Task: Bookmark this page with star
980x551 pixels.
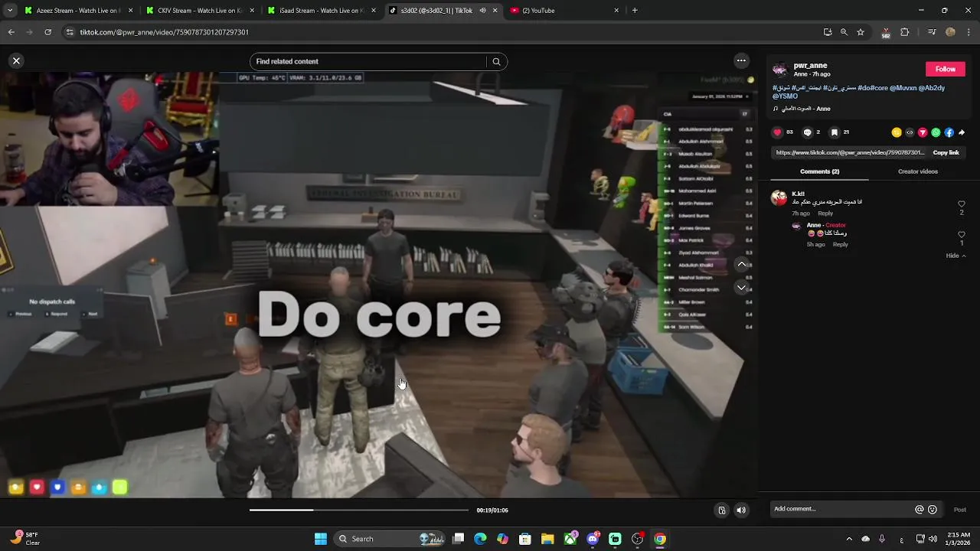Action: click(861, 32)
